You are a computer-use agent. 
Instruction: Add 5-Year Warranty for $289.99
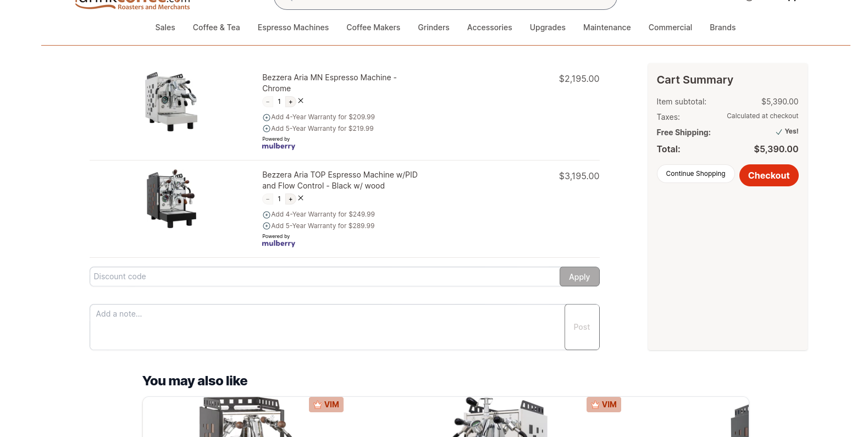tap(319, 226)
